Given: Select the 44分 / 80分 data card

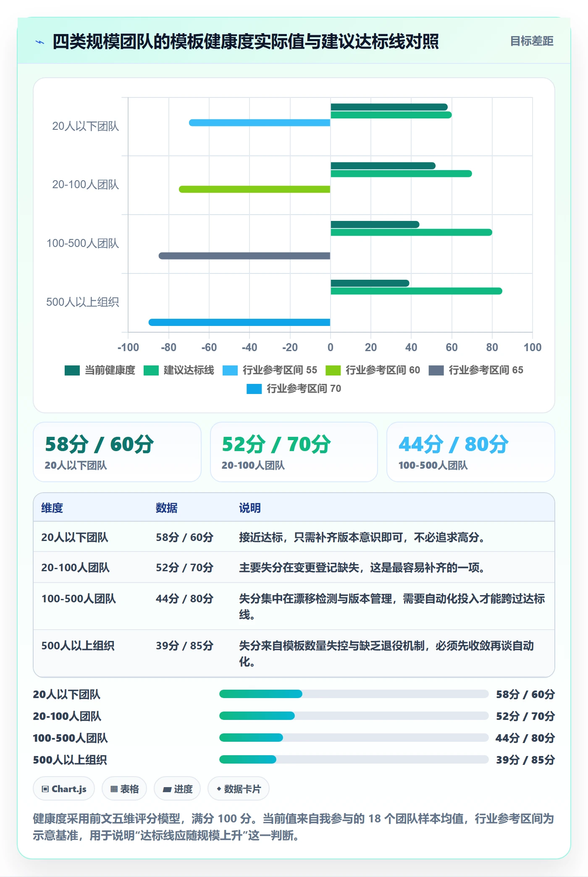Looking at the screenshot, I should coord(471,452).
